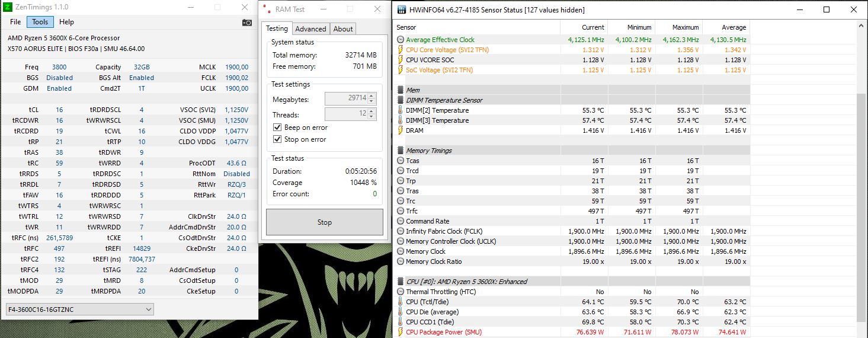This screenshot has width=868, height=338.
Task: Click the Threads spinner arrows
Action: [x=372, y=114]
